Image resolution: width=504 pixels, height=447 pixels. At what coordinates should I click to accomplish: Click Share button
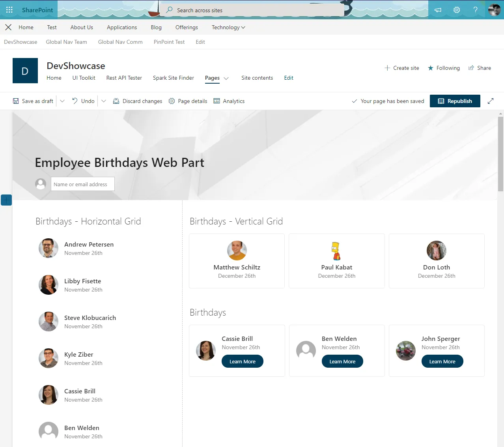[480, 68]
